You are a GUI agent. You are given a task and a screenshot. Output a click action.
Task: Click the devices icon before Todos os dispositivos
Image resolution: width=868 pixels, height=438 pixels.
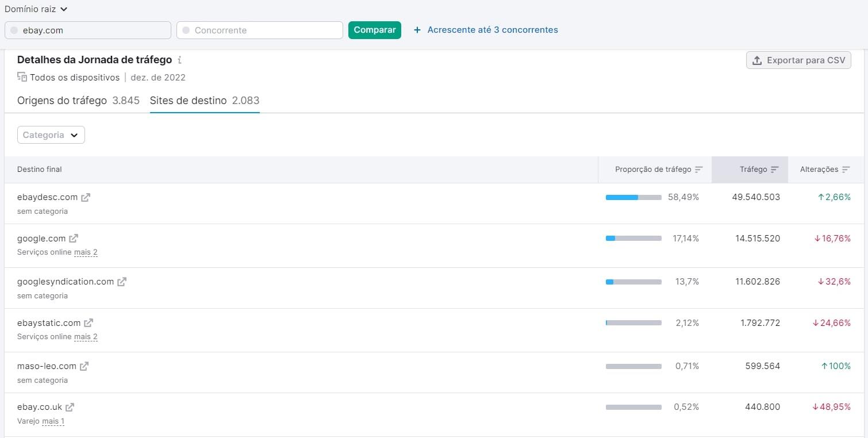pos(22,77)
